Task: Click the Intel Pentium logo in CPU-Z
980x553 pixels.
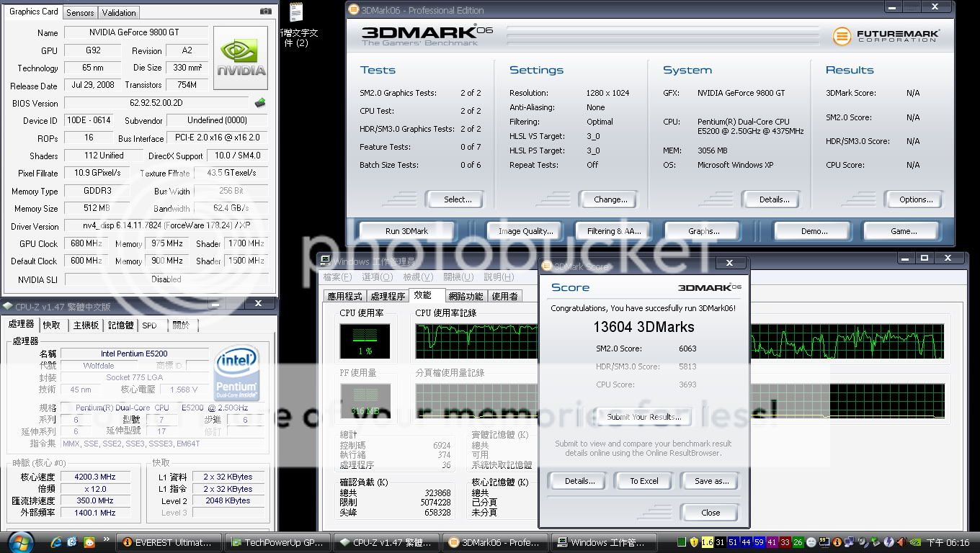Action: [x=237, y=373]
